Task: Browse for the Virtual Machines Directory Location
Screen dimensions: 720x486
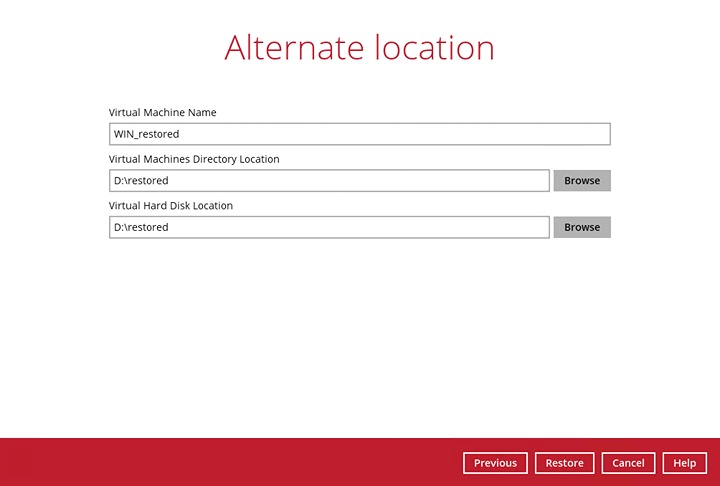Action: click(x=582, y=181)
